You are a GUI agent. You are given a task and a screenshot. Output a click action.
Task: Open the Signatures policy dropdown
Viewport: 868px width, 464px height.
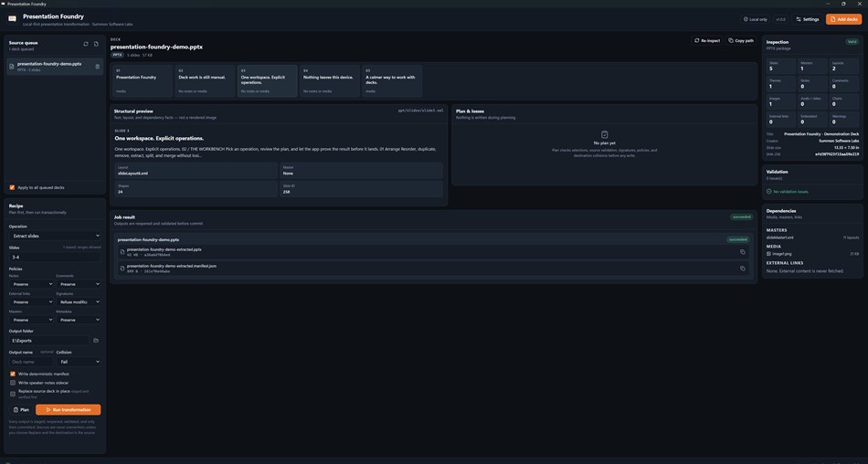click(x=79, y=301)
